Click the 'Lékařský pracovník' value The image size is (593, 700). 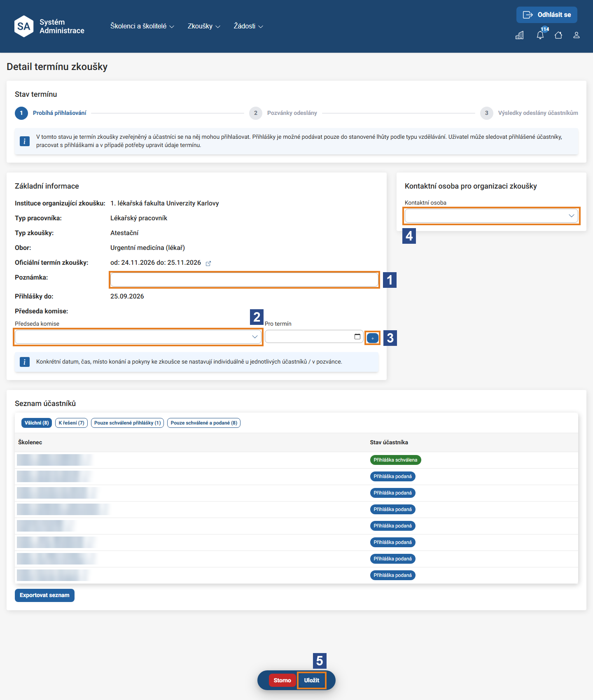[x=139, y=218]
